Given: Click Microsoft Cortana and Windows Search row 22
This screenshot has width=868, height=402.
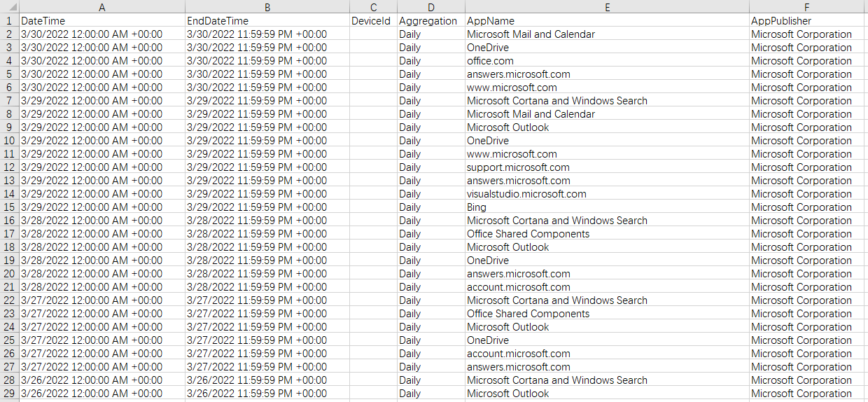Looking at the screenshot, I should click(x=607, y=300).
